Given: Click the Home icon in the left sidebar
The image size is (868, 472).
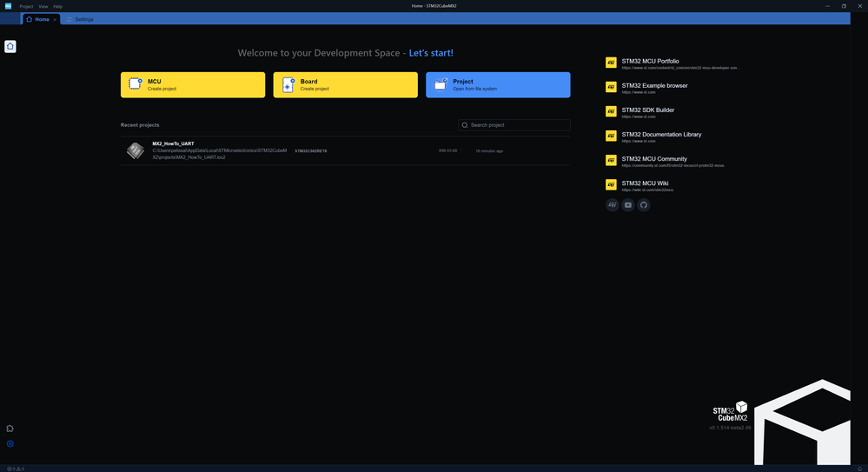Looking at the screenshot, I should pyautogui.click(x=10, y=47).
